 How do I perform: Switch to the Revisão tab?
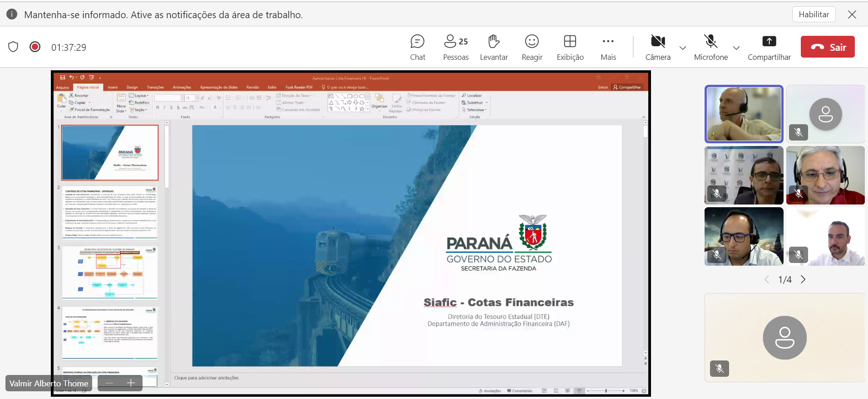tap(253, 88)
